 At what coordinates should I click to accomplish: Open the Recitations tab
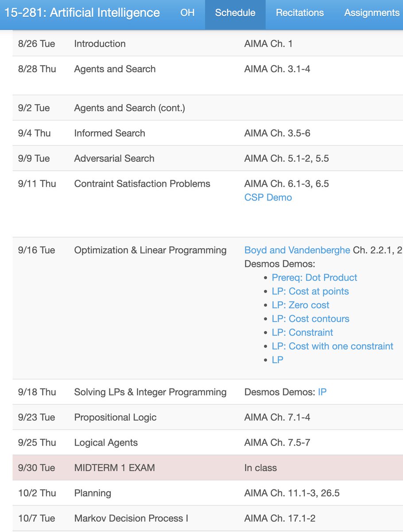[300, 13]
